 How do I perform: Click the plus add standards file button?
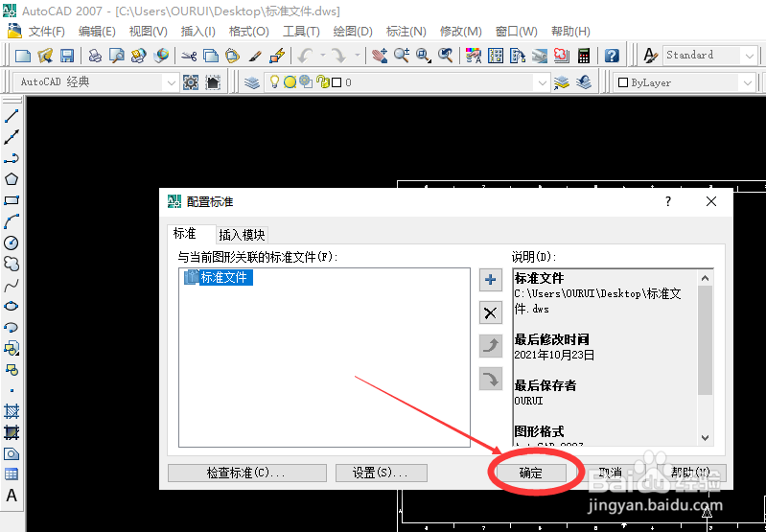[490, 280]
